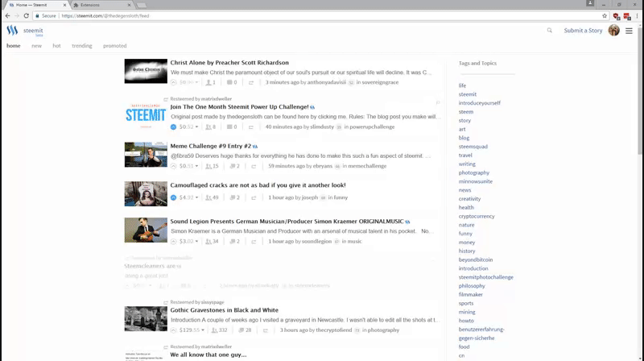Upvote Gothic Gravestones post
The image size is (644, 361).
pyautogui.click(x=173, y=330)
